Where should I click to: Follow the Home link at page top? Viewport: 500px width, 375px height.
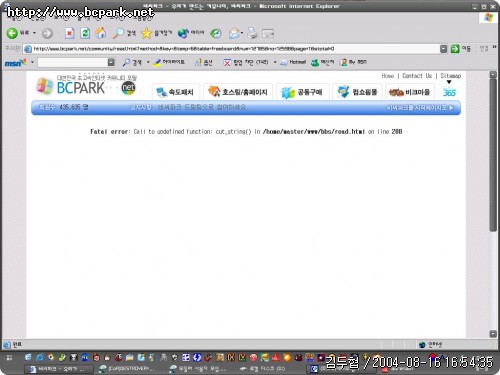388,76
